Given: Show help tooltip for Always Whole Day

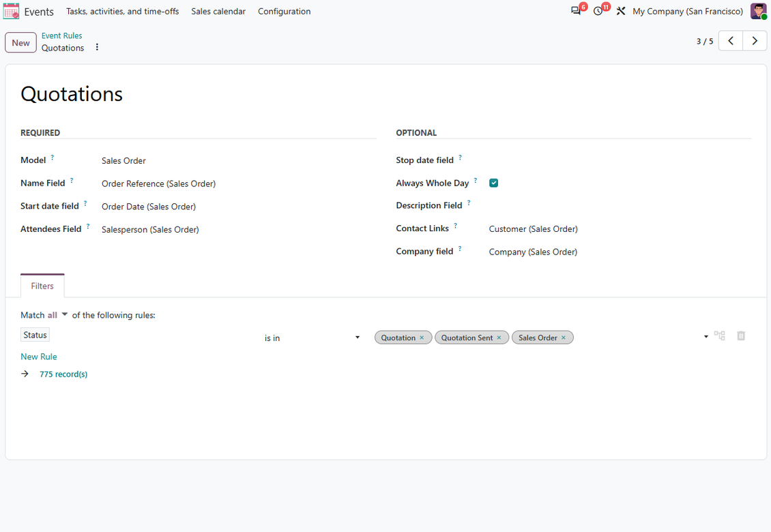Looking at the screenshot, I should click(476, 181).
